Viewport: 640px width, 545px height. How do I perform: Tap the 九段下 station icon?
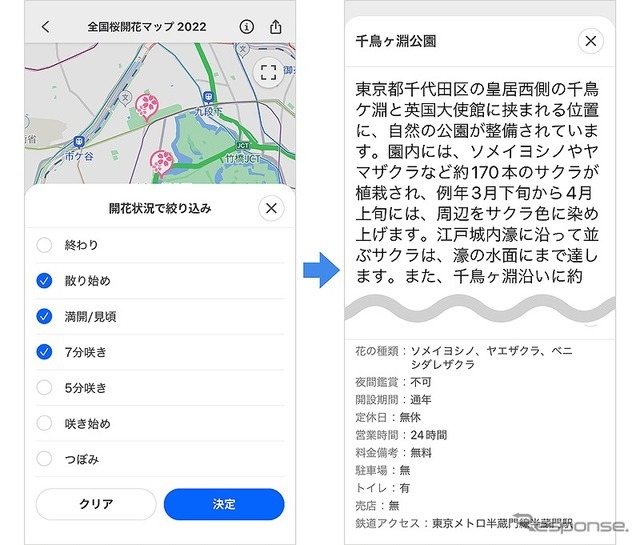(209, 97)
